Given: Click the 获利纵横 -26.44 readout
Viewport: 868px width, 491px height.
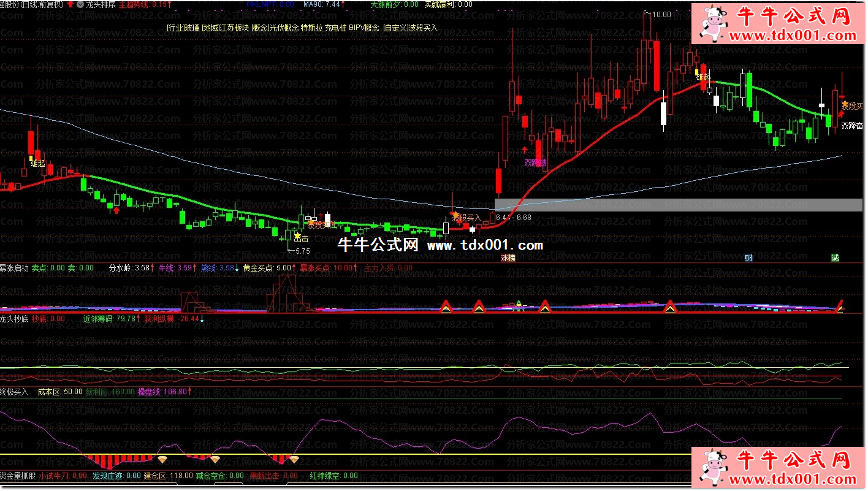Looking at the screenshot, I should (x=174, y=319).
